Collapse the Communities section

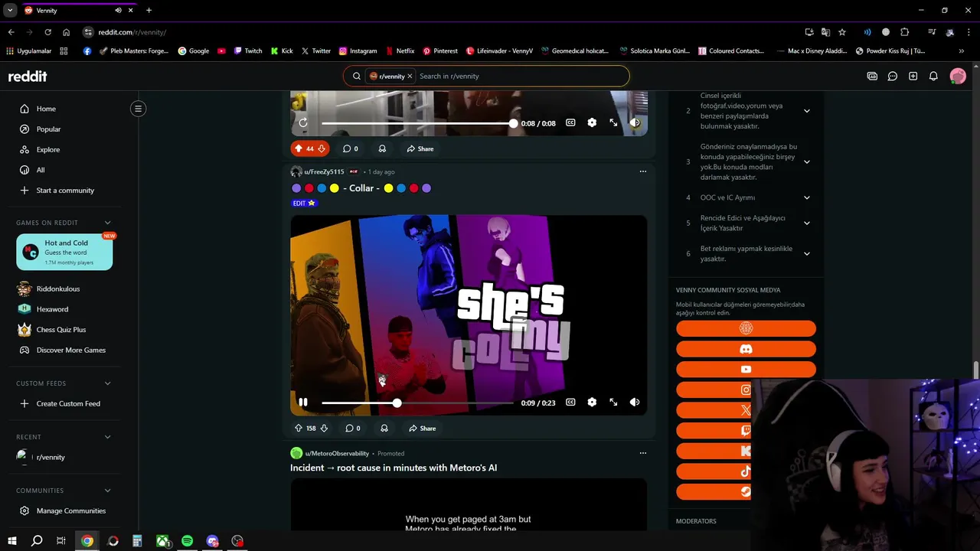coord(107,491)
